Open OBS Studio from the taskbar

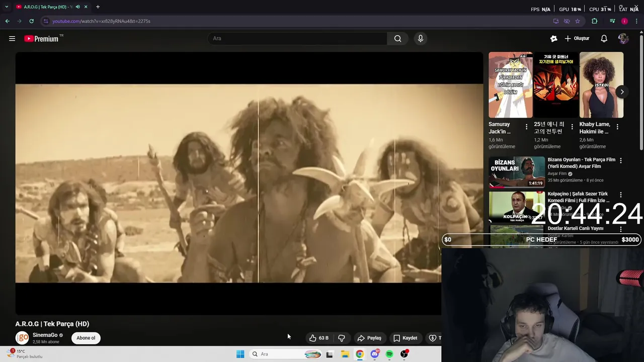(404, 354)
